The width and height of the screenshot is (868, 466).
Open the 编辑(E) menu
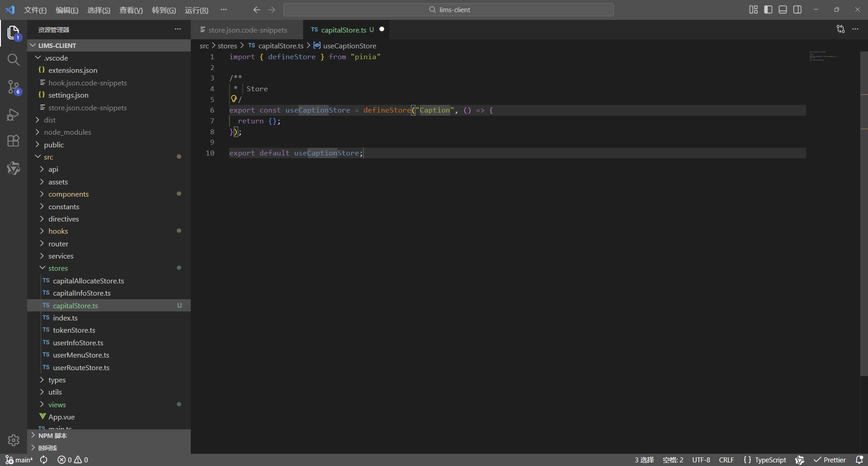coord(67,10)
